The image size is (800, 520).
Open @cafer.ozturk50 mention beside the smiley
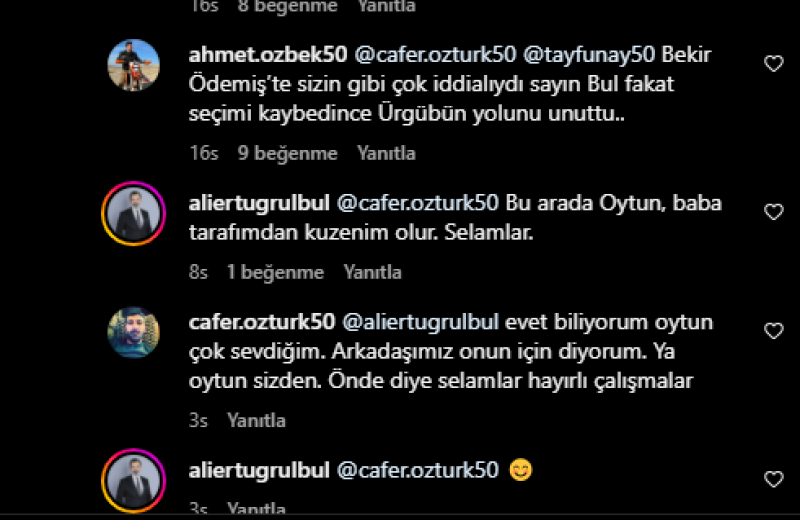[417, 470]
